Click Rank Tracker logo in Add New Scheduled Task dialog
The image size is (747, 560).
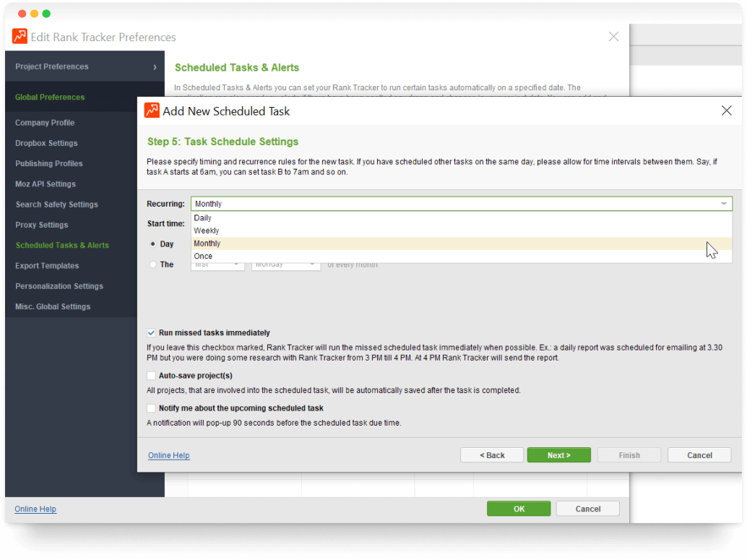152,111
